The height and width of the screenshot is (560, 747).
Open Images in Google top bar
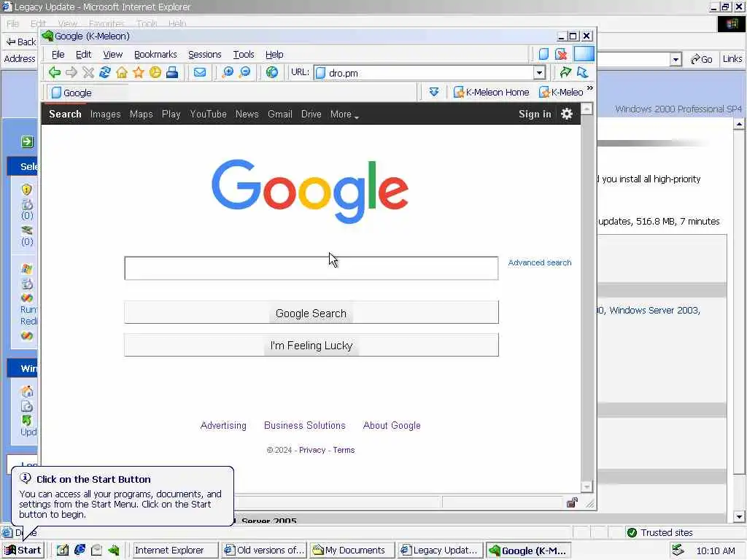tap(105, 114)
